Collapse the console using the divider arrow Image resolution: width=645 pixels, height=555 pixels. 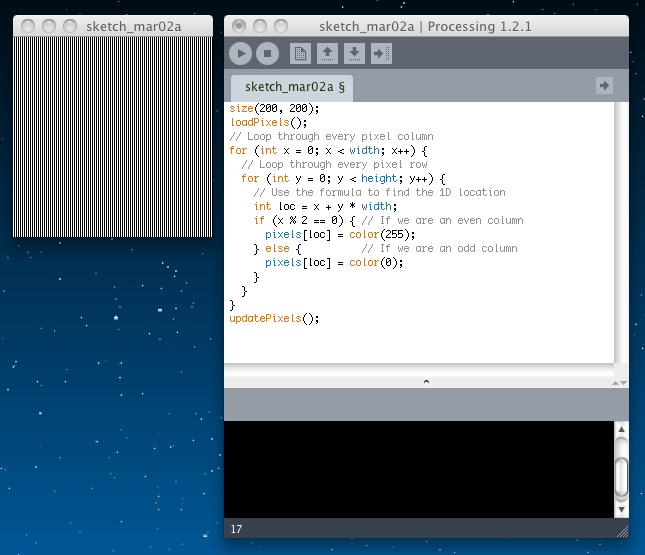[426, 381]
